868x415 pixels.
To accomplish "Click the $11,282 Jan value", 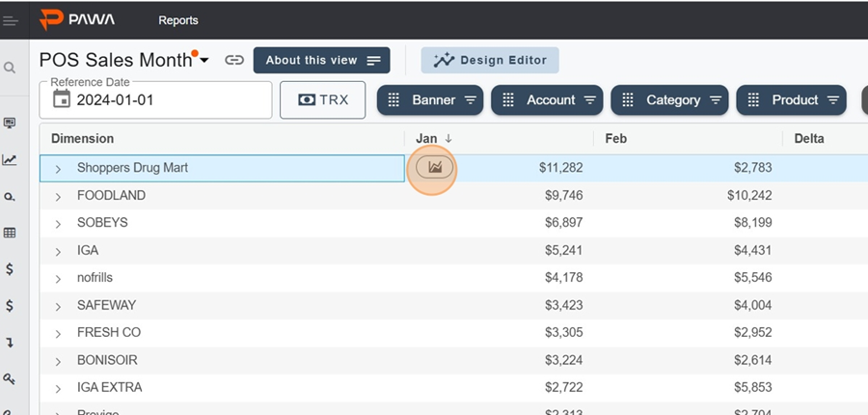I will tap(560, 168).
